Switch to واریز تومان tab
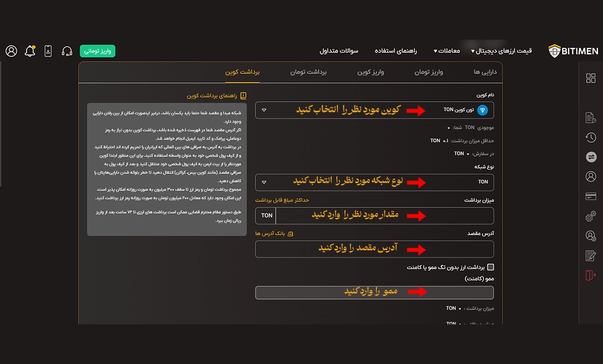The width and height of the screenshot is (603, 364). [x=428, y=72]
